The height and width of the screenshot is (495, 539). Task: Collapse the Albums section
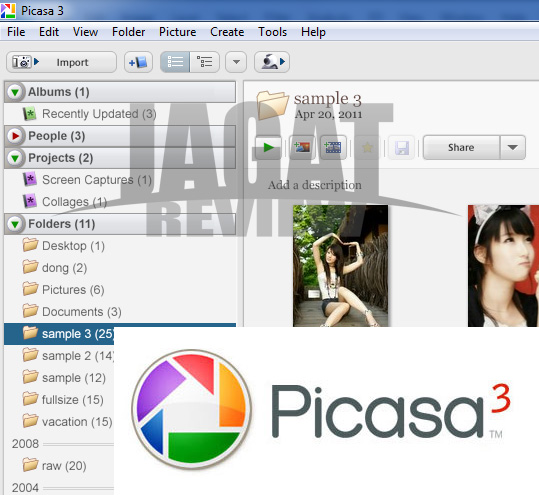[x=15, y=92]
